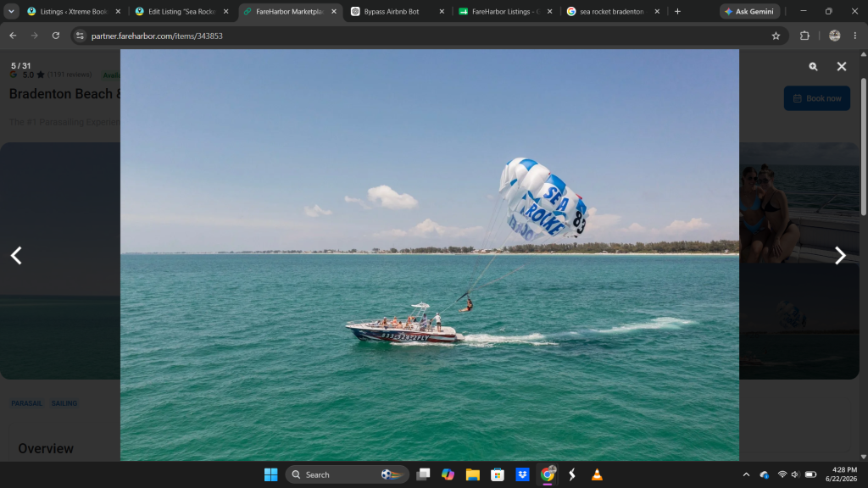Bookmark this page with the star icon

(776, 36)
